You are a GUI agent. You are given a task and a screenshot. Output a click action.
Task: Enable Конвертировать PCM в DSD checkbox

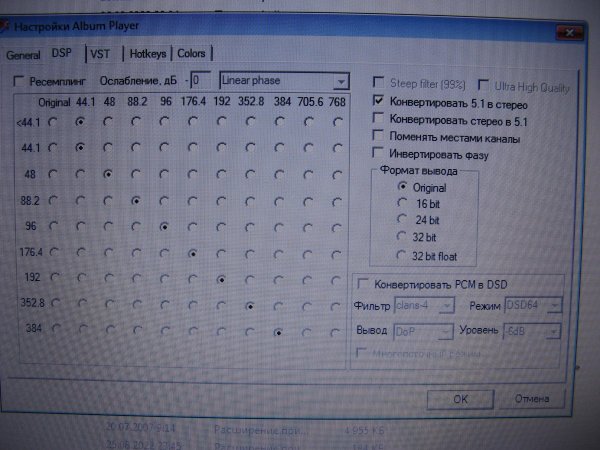362,284
